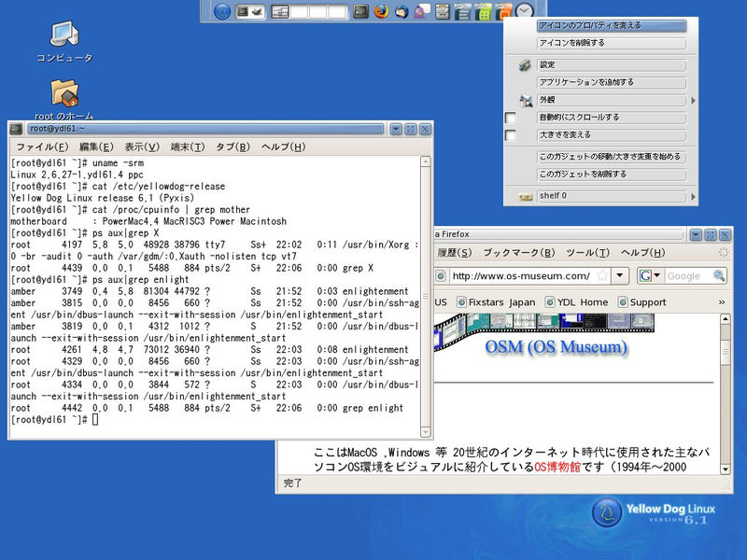Toggle the 大きさを変える checkbox

tap(510, 135)
